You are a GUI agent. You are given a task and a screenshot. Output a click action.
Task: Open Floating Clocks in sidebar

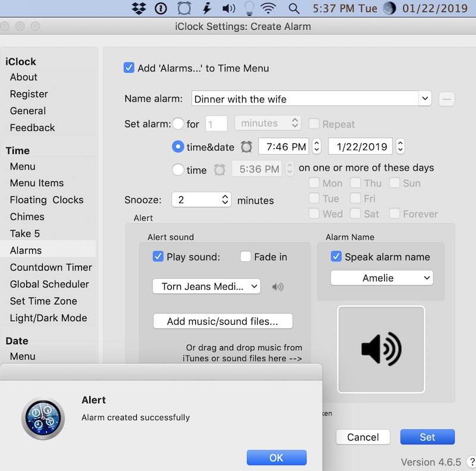pyautogui.click(x=47, y=200)
